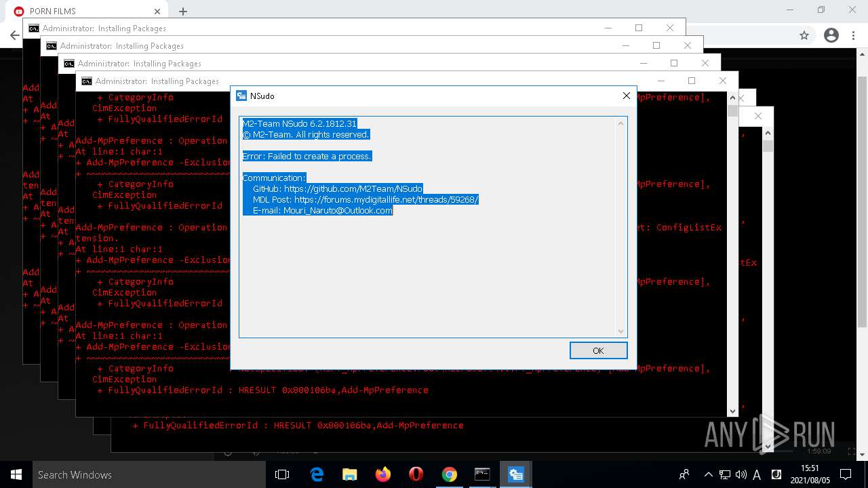This screenshot has width=868, height=488.
Task: Close the Chrome browser tab
Action: 157,12
